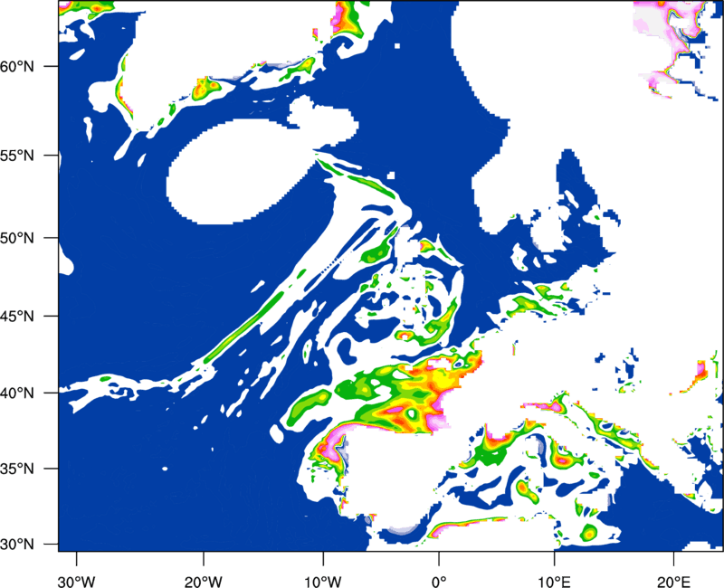Click the 30°N latitude label

point(17,545)
